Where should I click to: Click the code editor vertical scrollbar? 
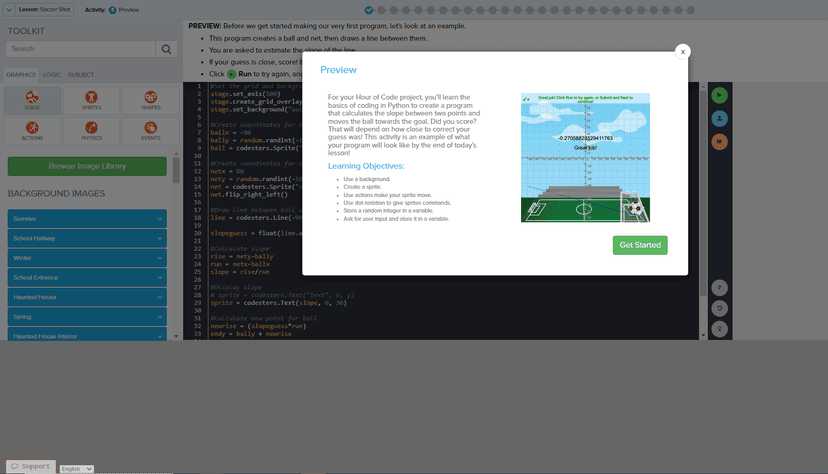[x=703, y=193]
